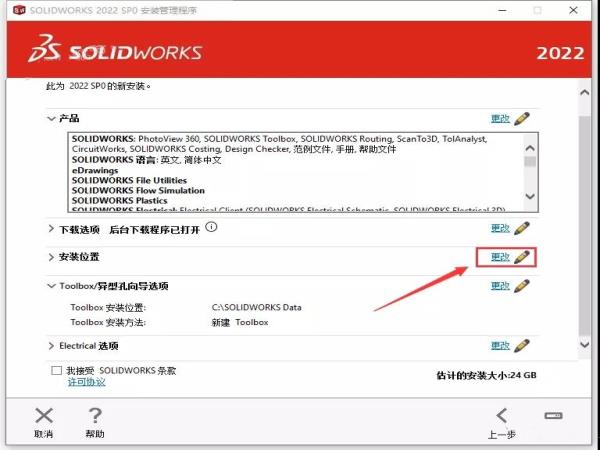
Task: Click the pencil icon for 安装位置
Action: (x=521, y=257)
